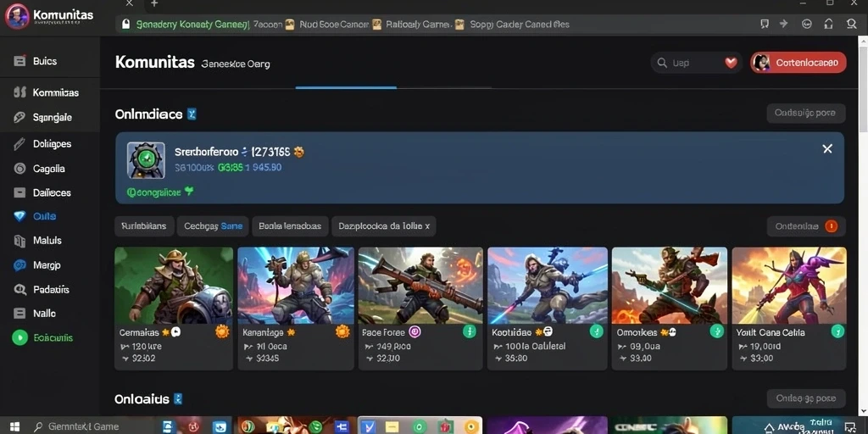Viewport: 868px width, 434px height.
Task: Click the Onloaius badge icon
Action: [x=178, y=399]
